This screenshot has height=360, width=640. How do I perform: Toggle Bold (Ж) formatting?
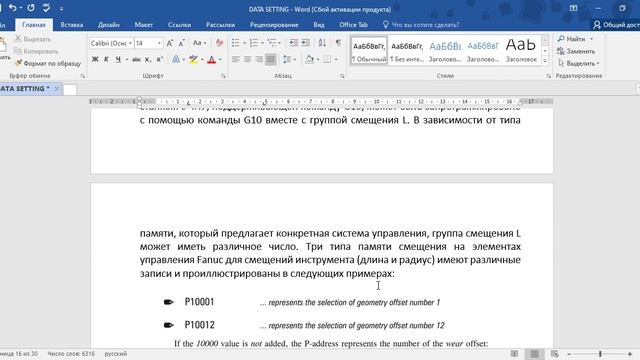95,60
